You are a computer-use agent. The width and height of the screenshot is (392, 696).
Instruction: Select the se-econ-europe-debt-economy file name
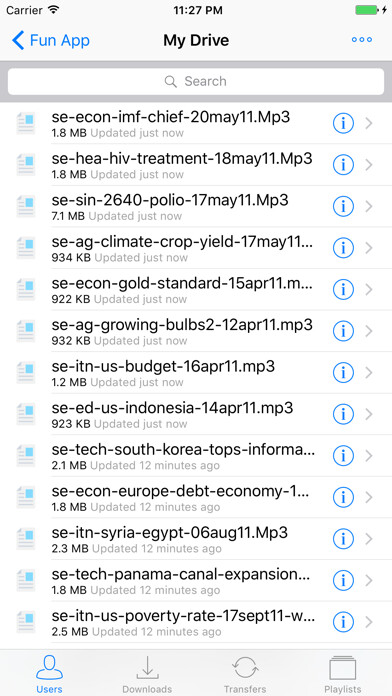181,491
